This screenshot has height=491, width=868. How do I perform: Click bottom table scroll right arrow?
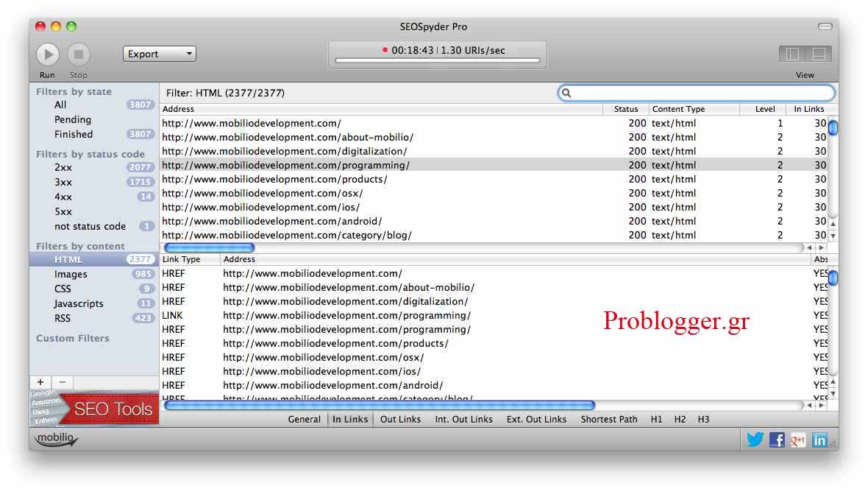pyautogui.click(x=822, y=406)
